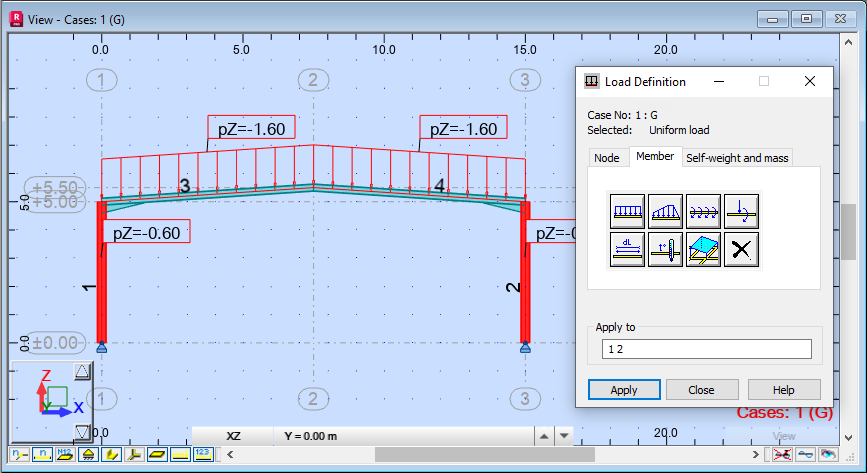Click the +5.50 level marker
This screenshot has width=867, height=473.
[55, 187]
